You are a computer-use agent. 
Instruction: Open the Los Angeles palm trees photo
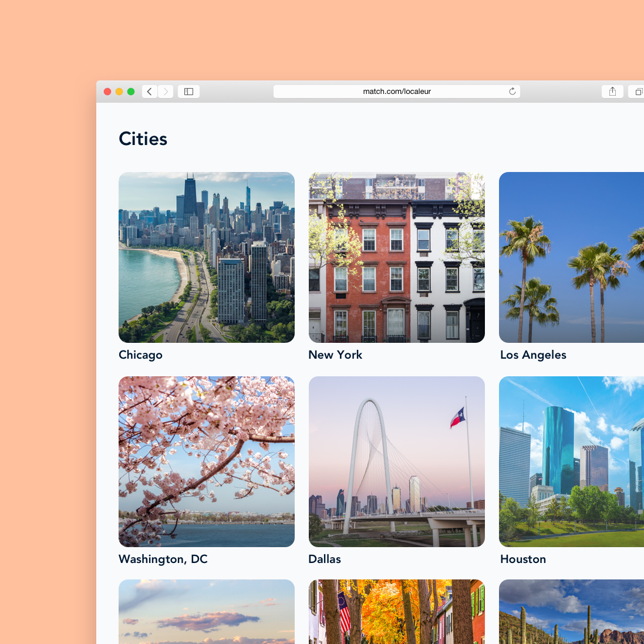571,257
